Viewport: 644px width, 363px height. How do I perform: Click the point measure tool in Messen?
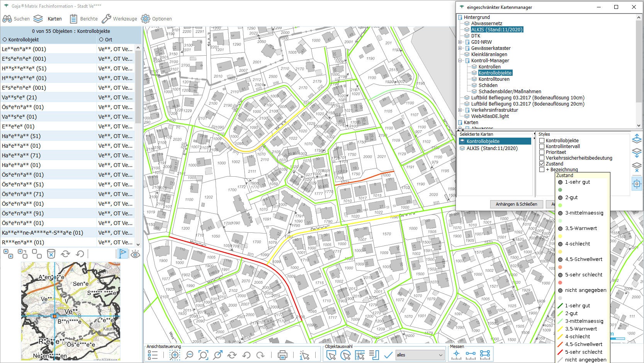(456, 354)
